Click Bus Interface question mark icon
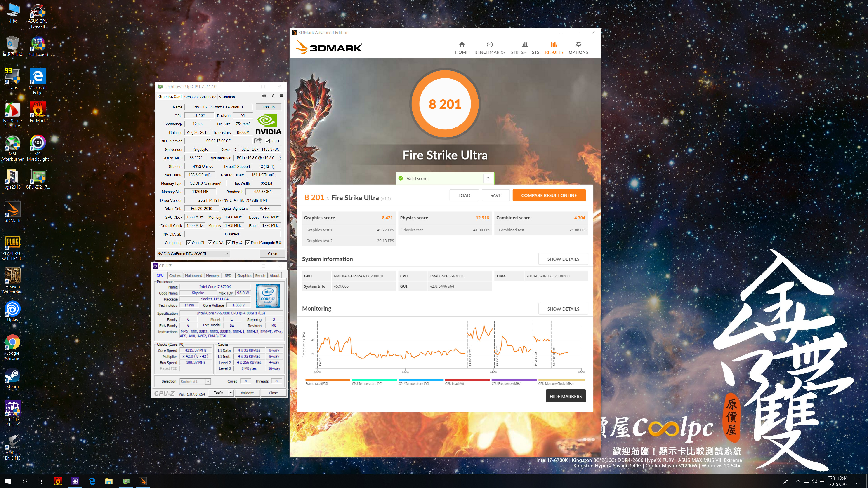Viewport: 868px width, 488px height. [280, 158]
